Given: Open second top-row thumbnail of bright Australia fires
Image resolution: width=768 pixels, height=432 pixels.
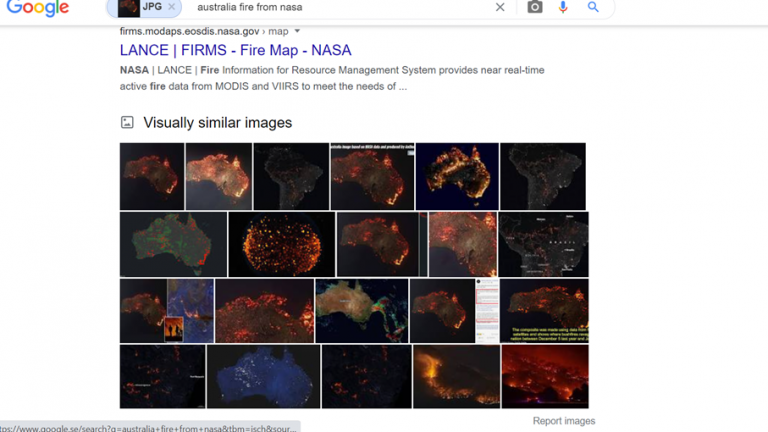Looking at the screenshot, I should coord(219,176).
